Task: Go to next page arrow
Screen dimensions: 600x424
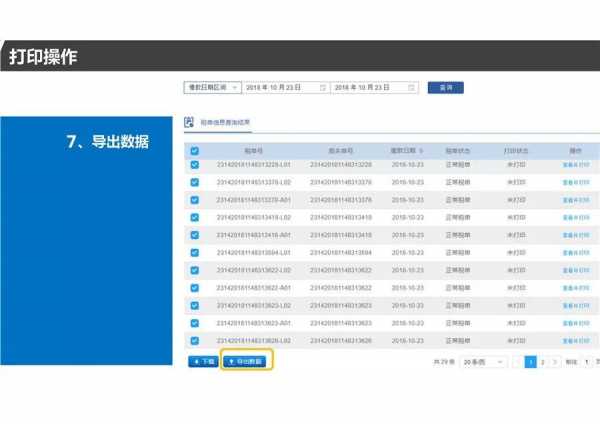Action: click(555, 361)
